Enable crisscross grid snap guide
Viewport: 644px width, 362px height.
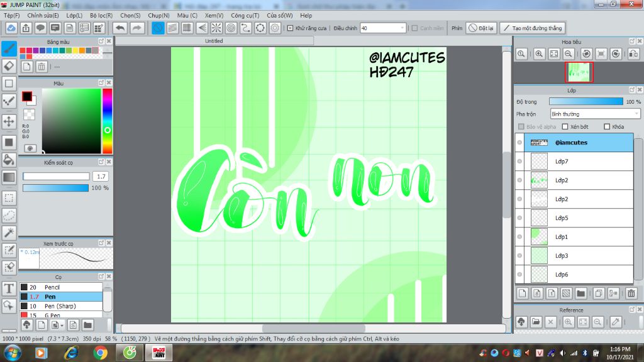click(x=187, y=28)
